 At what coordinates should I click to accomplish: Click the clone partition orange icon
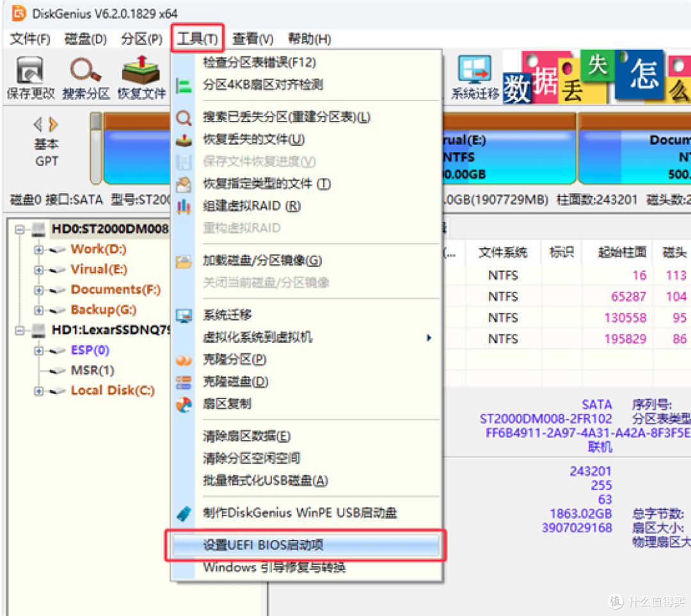[x=184, y=360]
